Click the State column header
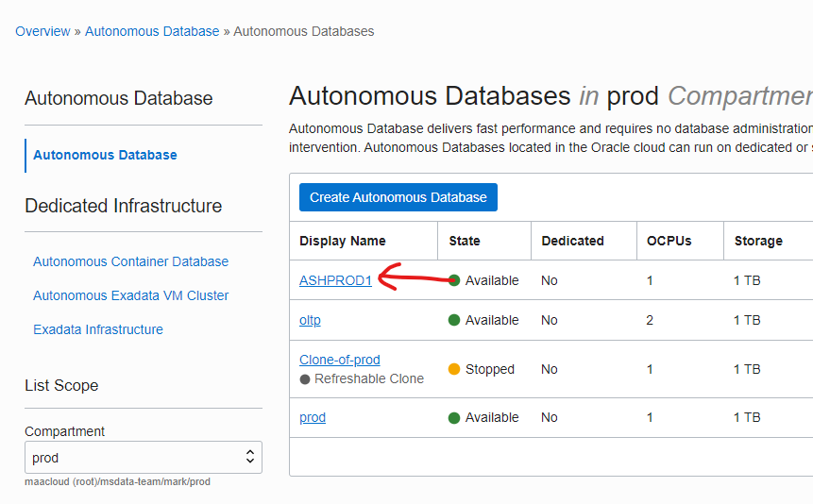 (466, 241)
